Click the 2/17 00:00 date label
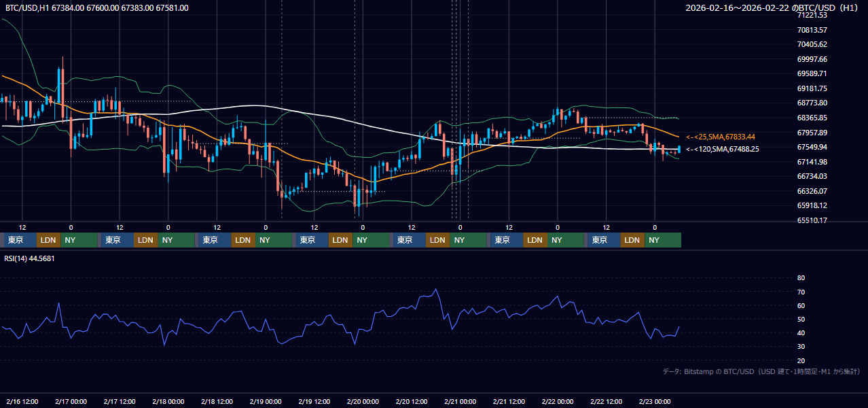 [71, 402]
